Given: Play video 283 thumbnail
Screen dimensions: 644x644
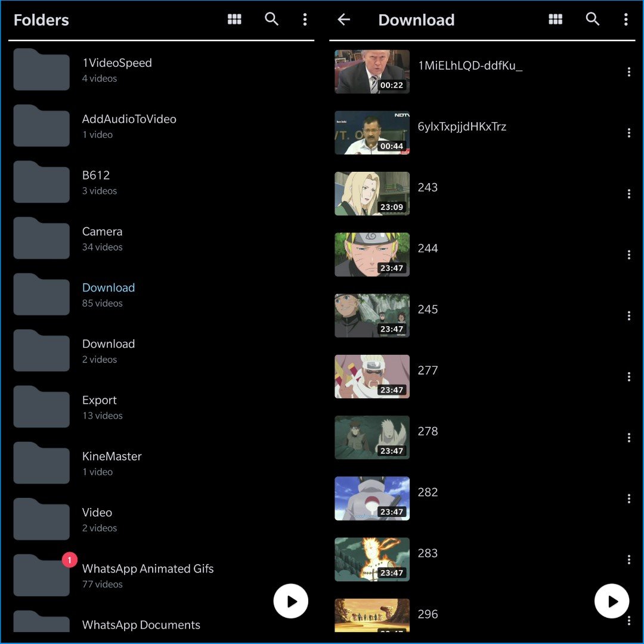Looking at the screenshot, I should click(372, 559).
